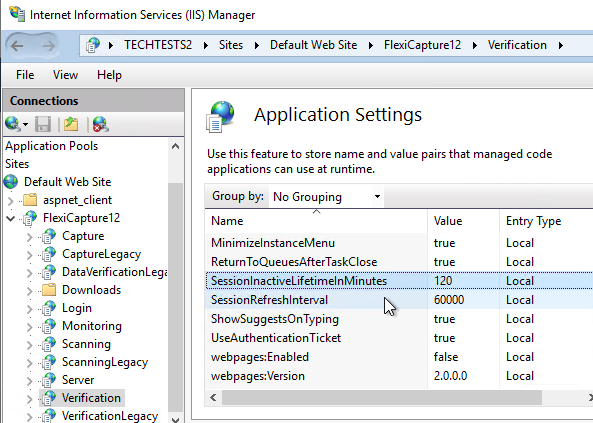Sort by the Name column header
This screenshot has width=593, height=423.
(x=316, y=221)
